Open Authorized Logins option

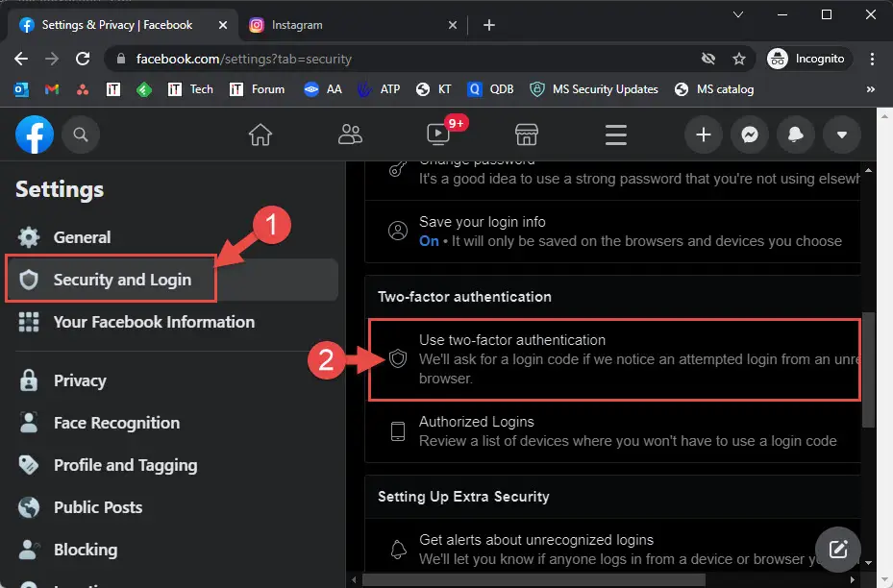coord(613,430)
